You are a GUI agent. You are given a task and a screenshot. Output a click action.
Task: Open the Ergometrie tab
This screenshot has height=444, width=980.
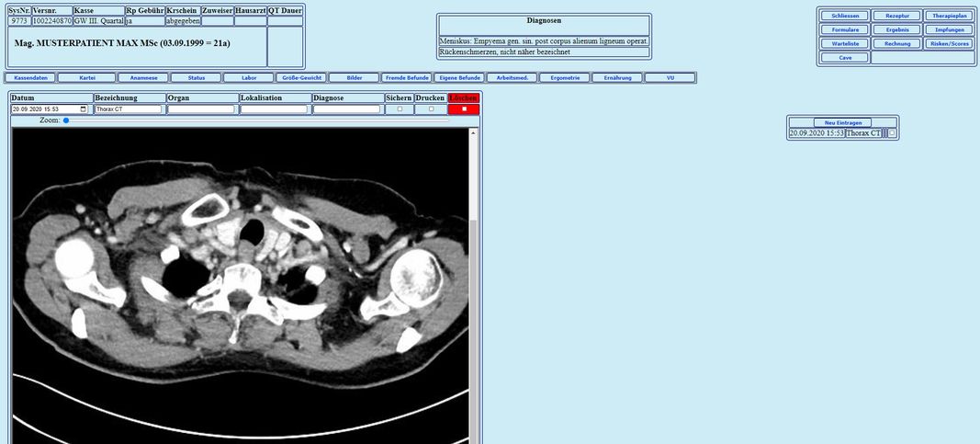tap(565, 78)
